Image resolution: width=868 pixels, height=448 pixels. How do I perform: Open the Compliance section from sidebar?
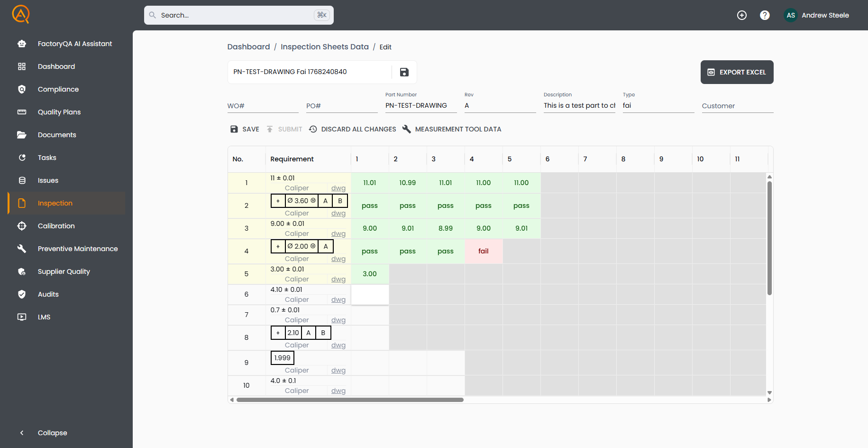58,89
